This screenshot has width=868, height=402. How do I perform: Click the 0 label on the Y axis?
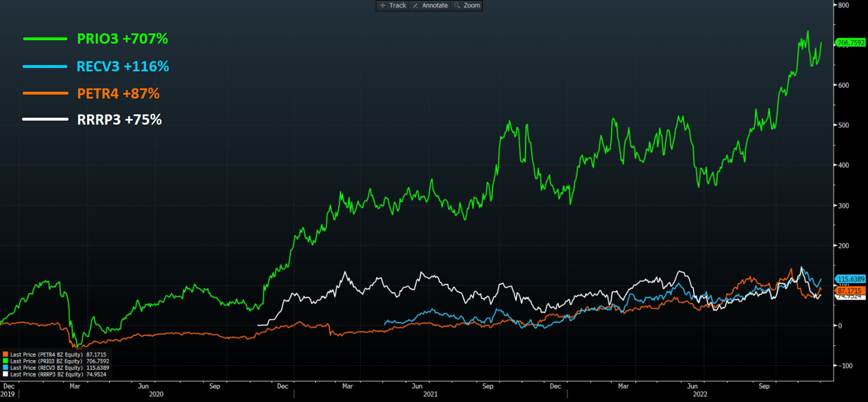[x=839, y=326]
